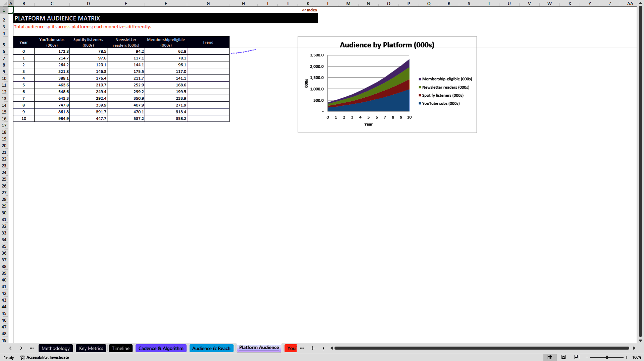The height and width of the screenshot is (361, 644).
Task: Open the Timeline sheet tab
Action: pos(121,348)
